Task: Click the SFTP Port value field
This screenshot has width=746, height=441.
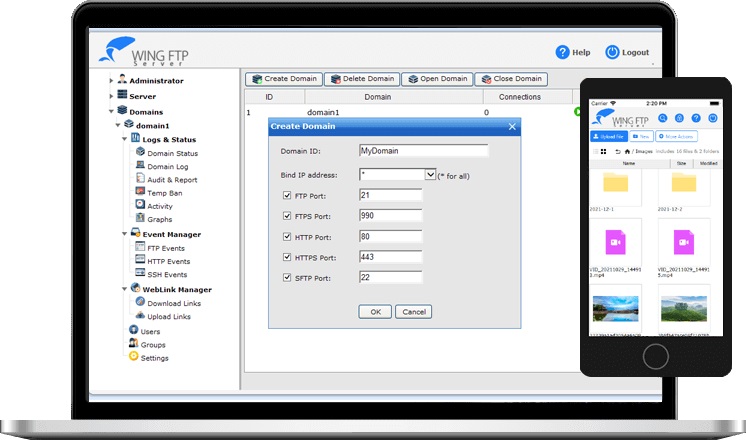Action: (391, 277)
